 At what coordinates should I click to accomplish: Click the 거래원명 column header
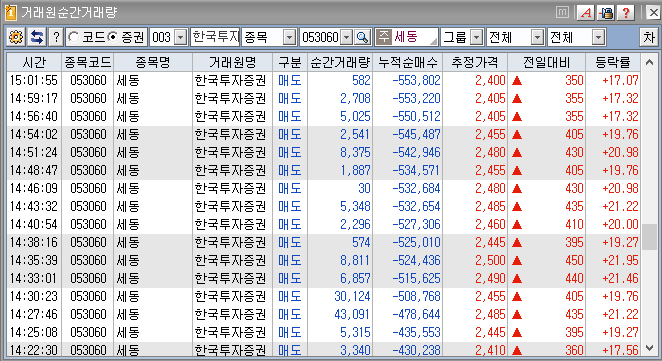tap(233, 62)
